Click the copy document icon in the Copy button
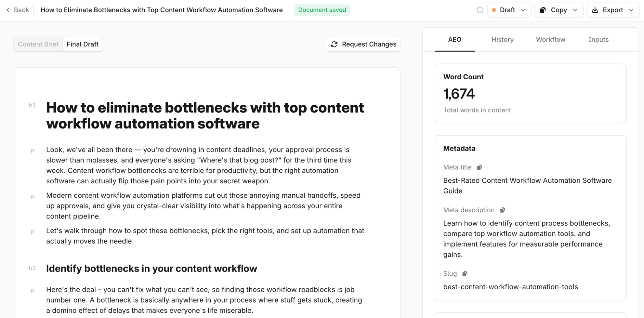The height and width of the screenshot is (318, 644). point(542,10)
